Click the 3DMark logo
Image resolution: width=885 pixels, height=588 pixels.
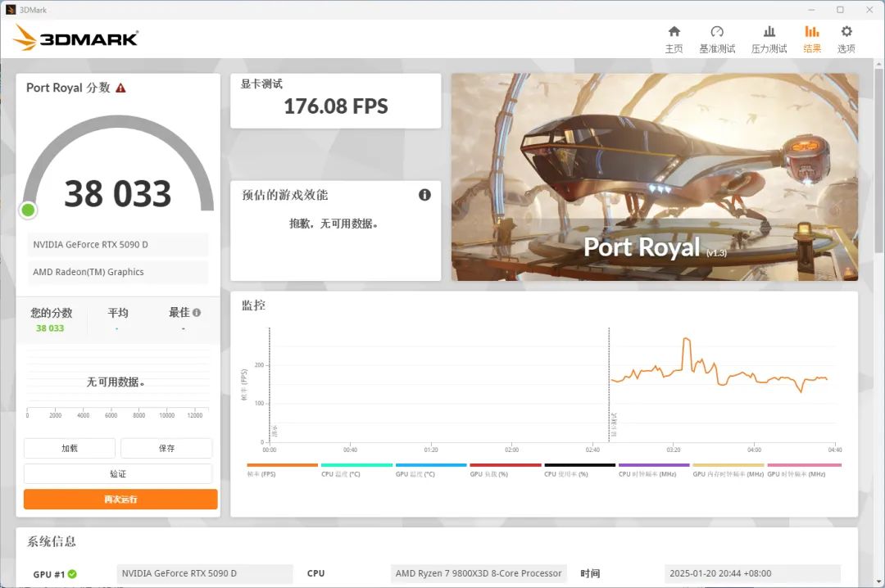pos(75,38)
